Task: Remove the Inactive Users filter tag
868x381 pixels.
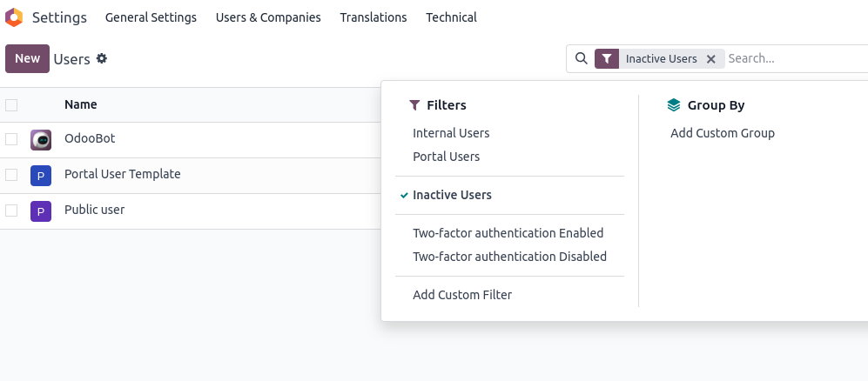Action: (x=710, y=58)
